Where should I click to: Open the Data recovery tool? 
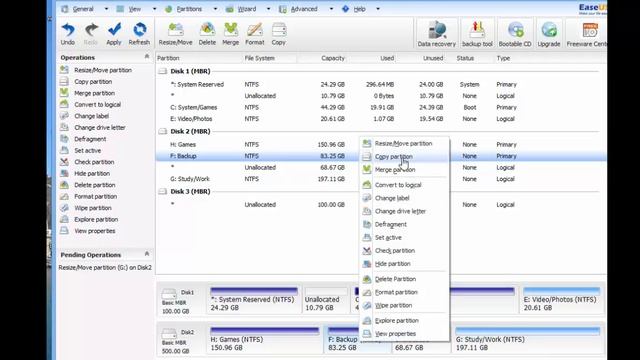coord(436,34)
